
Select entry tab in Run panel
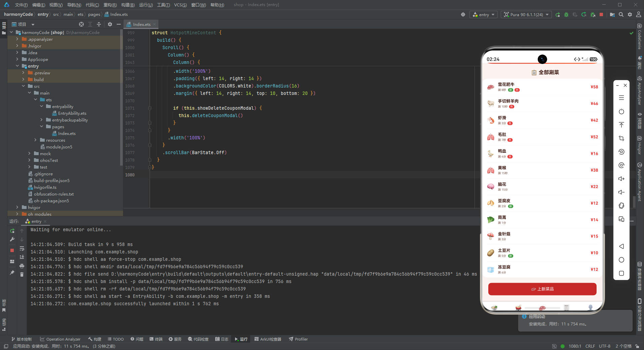click(x=36, y=221)
